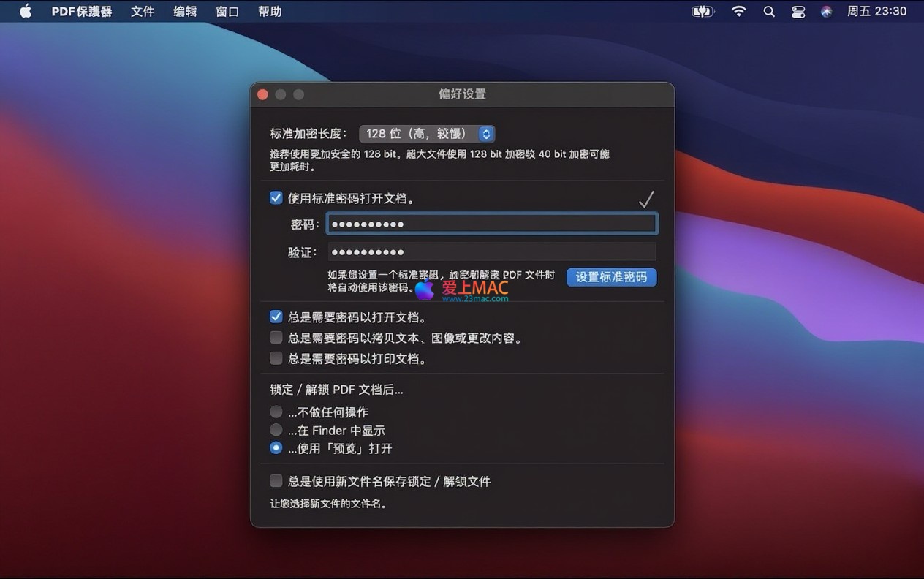Image resolution: width=924 pixels, height=579 pixels.
Task: Open the Apple menu icon
Action: click(26, 11)
